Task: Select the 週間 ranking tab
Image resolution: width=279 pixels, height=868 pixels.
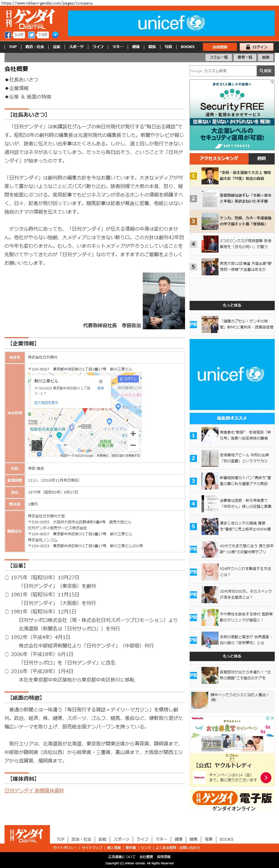Action: (x=261, y=158)
